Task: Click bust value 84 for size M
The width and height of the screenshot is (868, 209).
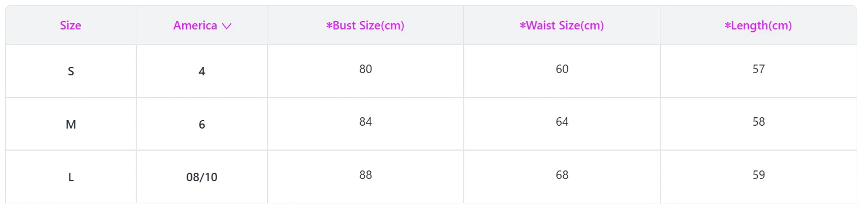Action: (365, 122)
